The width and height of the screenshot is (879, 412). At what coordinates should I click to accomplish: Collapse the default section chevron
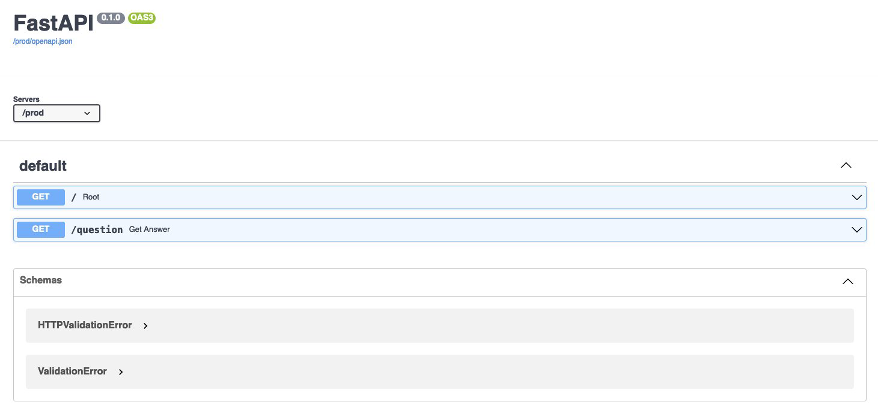846,165
